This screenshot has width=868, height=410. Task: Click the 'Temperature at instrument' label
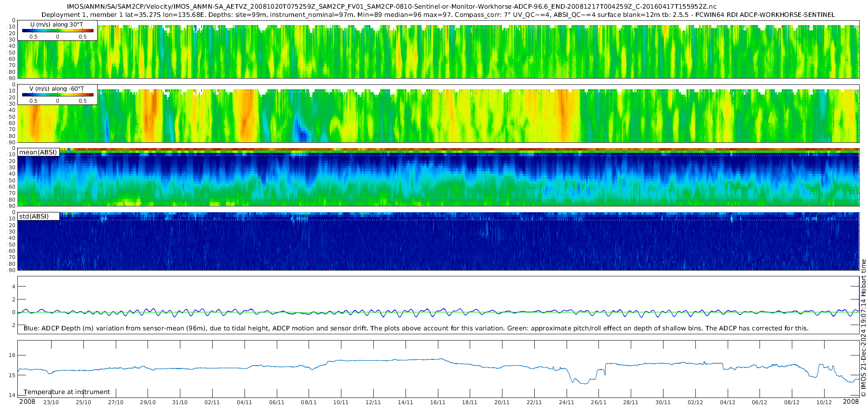(x=67, y=392)
